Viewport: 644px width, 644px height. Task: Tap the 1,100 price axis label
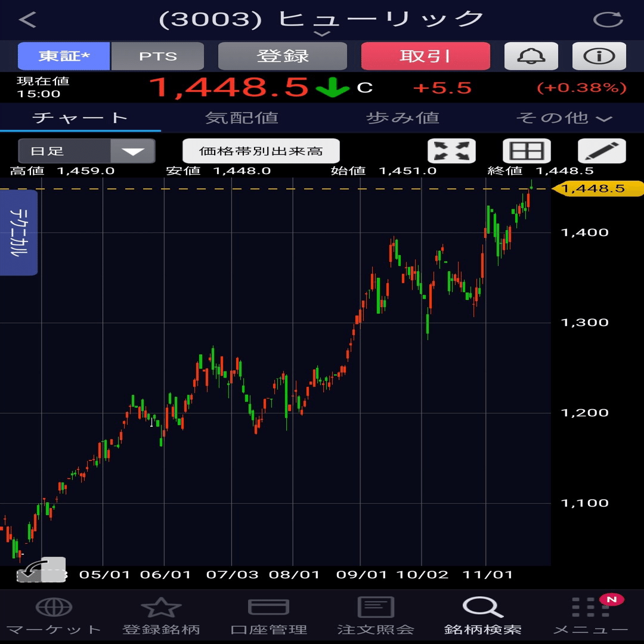tap(584, 503)
